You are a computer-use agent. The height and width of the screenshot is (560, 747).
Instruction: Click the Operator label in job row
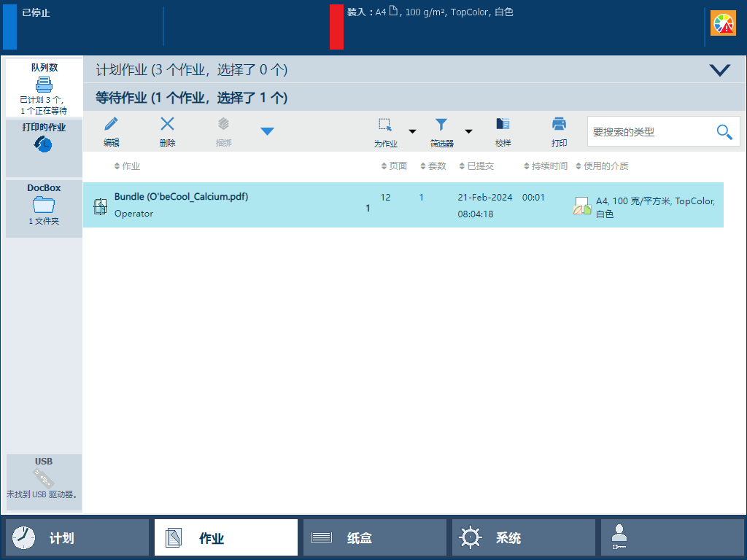[134, 214]
